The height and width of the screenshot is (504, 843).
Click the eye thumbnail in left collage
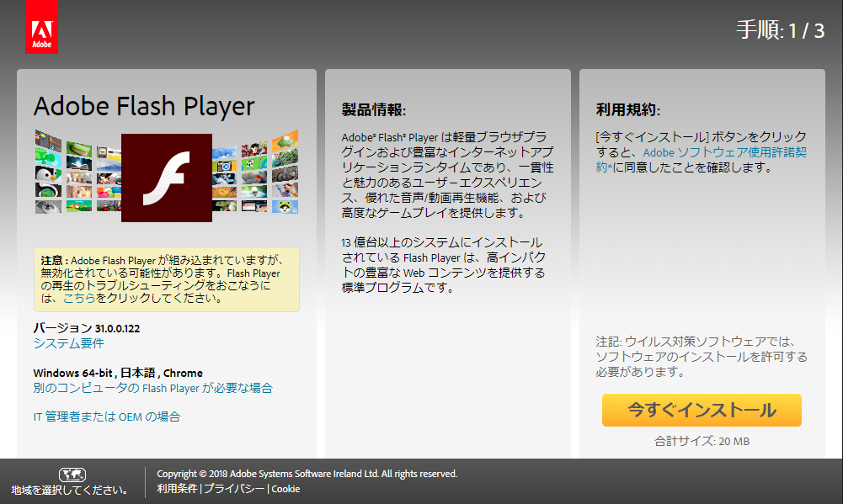click(x=48, y=206)
